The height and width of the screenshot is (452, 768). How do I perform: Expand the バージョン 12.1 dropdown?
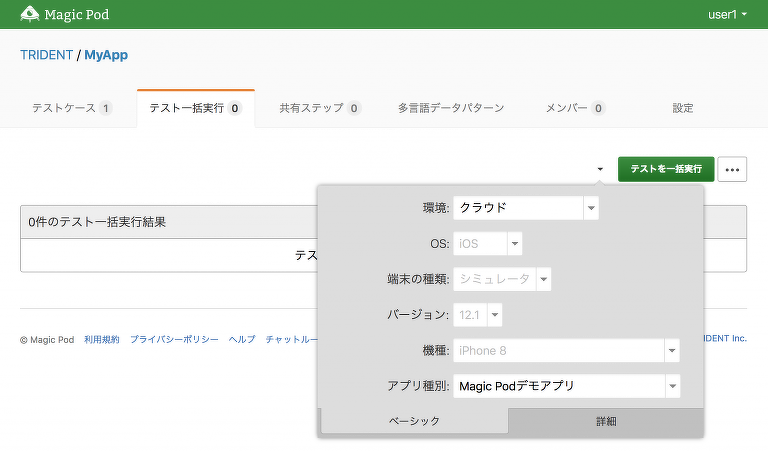(478, 315)
